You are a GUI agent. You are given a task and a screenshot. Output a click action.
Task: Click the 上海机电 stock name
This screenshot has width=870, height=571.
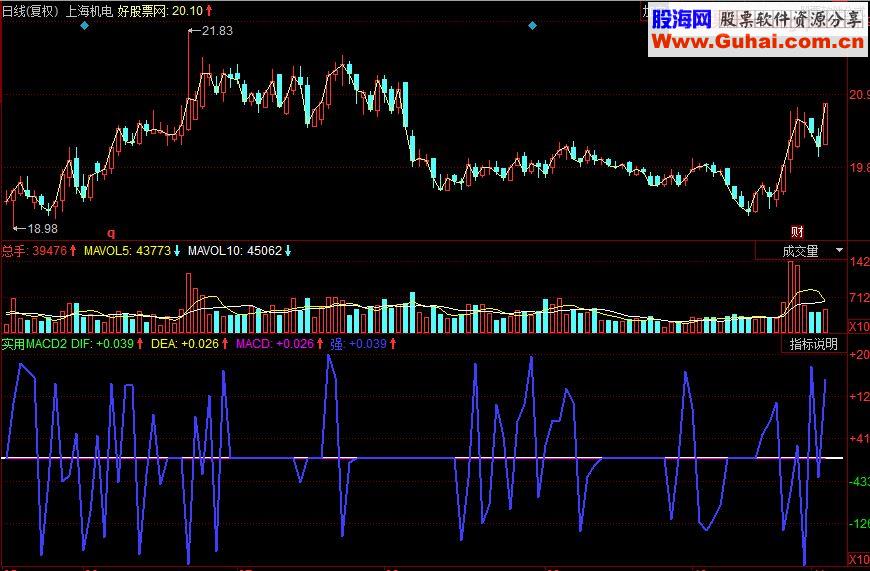(x=89, y=11)
